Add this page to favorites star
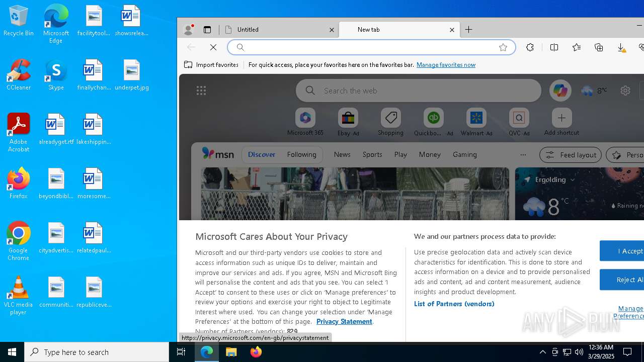This screenshot has width=644, height=362. pyautogui.click(x=503, y=47)
